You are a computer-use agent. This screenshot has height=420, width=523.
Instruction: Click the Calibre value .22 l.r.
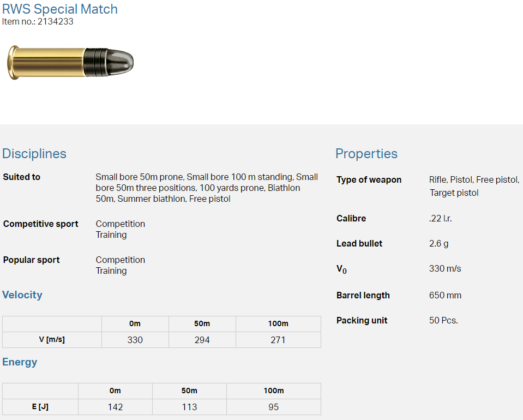click(441, 219)
